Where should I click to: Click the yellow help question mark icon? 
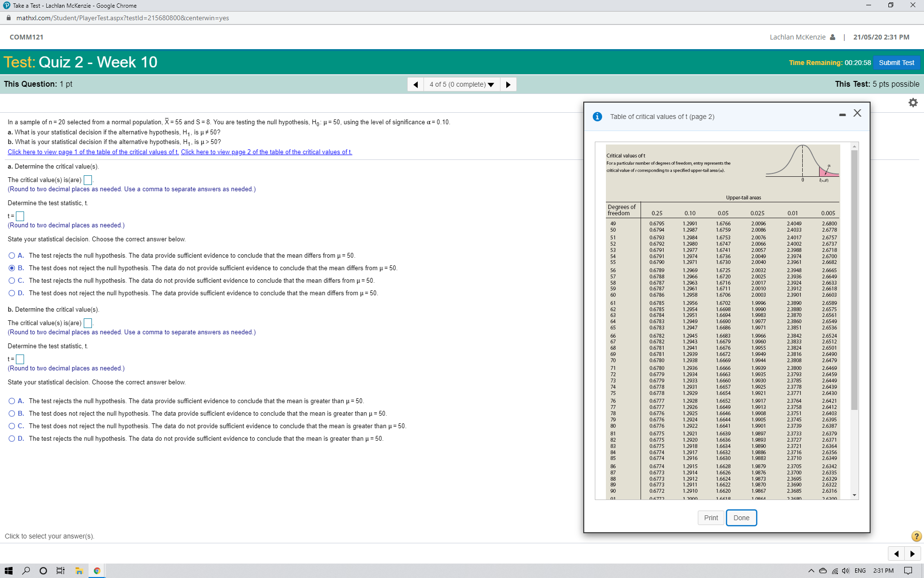click(x=916, y=536)
